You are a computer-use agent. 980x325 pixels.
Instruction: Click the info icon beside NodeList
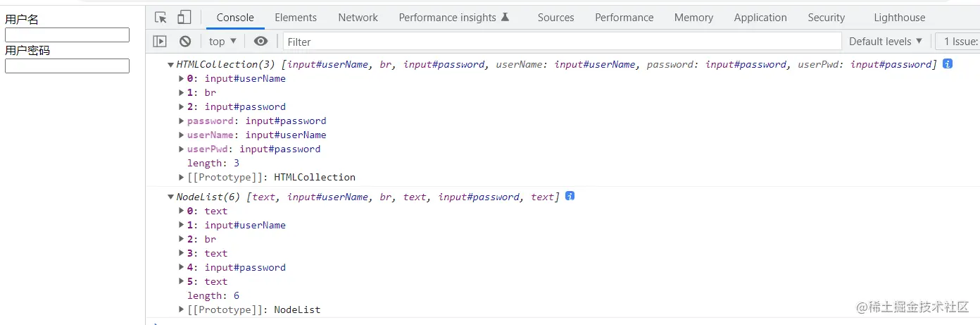click(x=570, y=196)
